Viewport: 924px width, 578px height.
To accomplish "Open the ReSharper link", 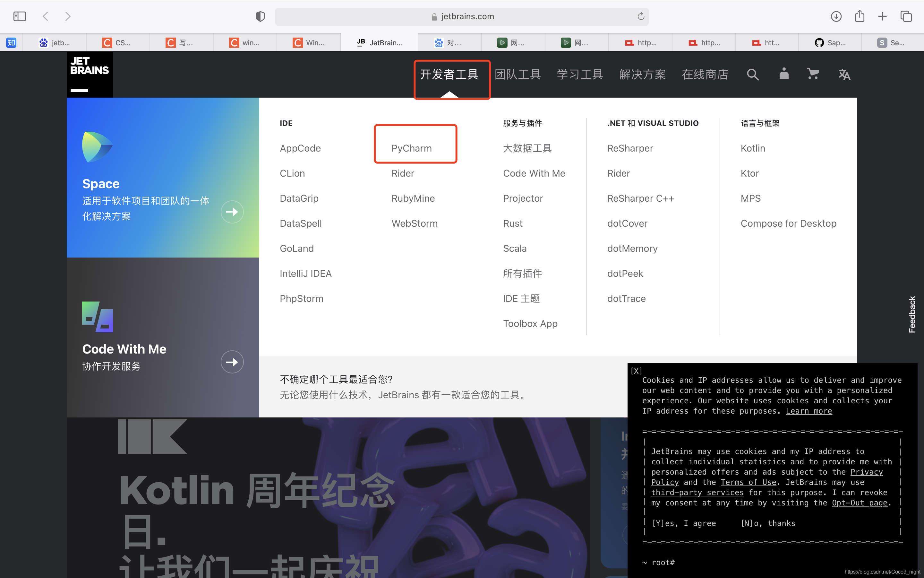I will 630,148.
